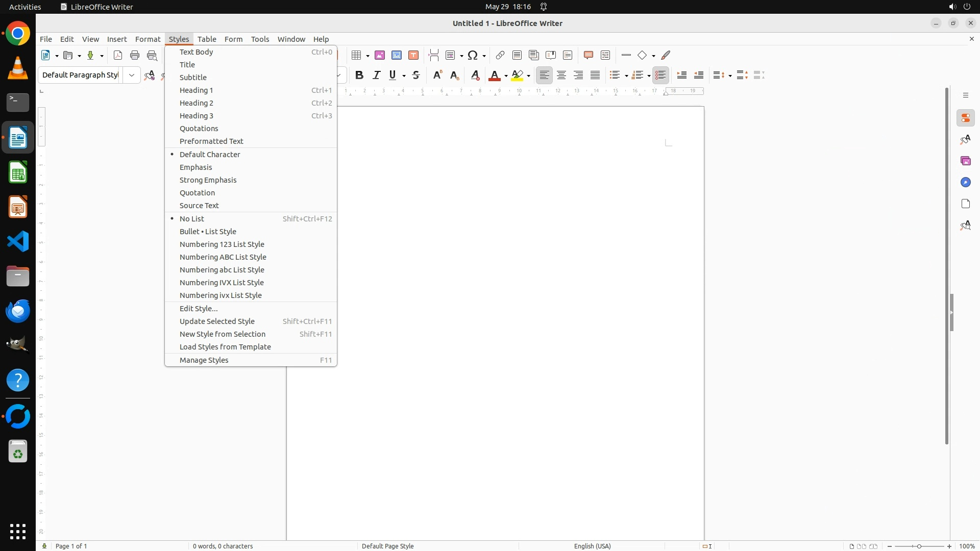The image size is (980, 551).
Task: Open the sidebar Gallery panel icon
Action: 965,161
